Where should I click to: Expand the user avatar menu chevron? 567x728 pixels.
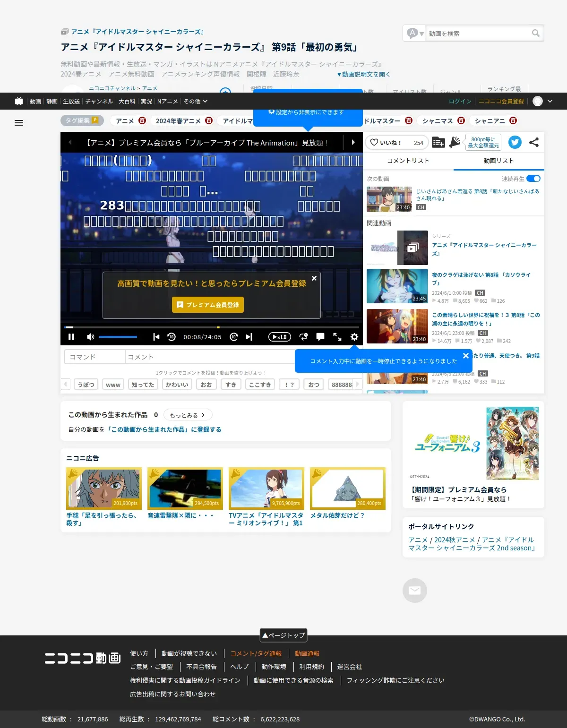tap(550, 101)
